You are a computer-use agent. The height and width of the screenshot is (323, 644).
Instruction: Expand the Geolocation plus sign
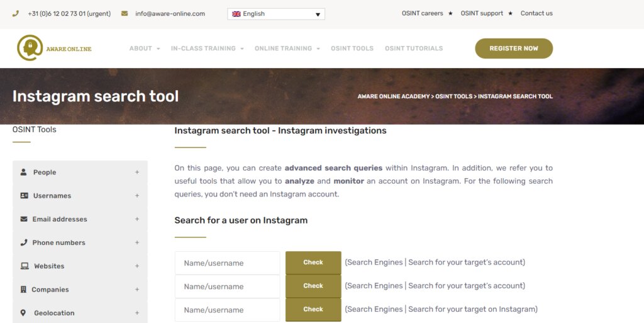click(137, 313)
